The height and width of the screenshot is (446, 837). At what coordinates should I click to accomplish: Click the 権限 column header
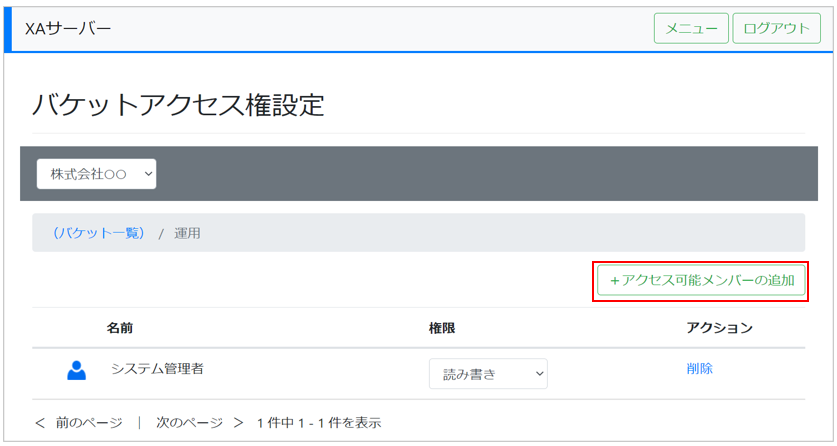pyautogui.click(x=442, y=328)
